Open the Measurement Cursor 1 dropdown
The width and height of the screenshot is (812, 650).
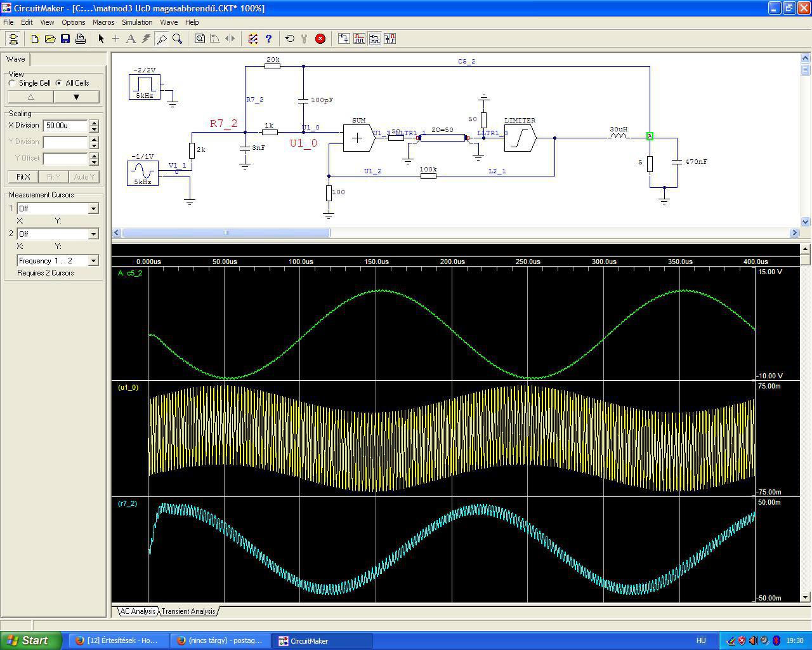pyautogui.click(x=93, y=209)
